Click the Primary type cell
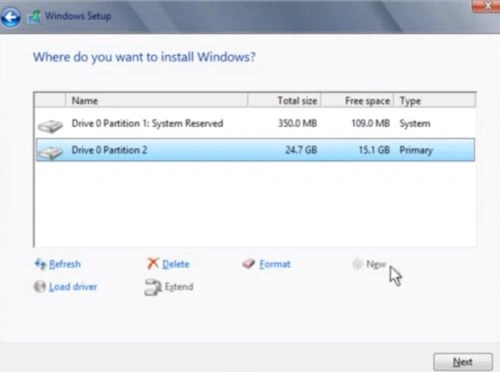Viewport: 500px width, 372px height. coord(416,150)
